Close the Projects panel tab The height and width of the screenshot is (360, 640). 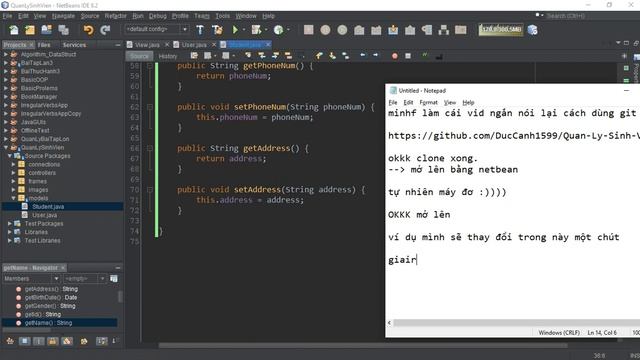tap(31, 45)
